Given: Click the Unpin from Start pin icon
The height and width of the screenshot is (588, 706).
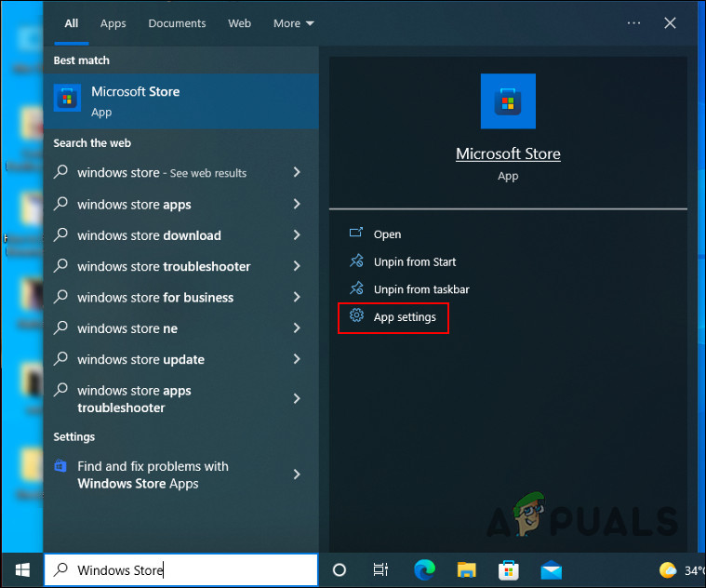Looking at the screenshot, I should tap(356, 261).
